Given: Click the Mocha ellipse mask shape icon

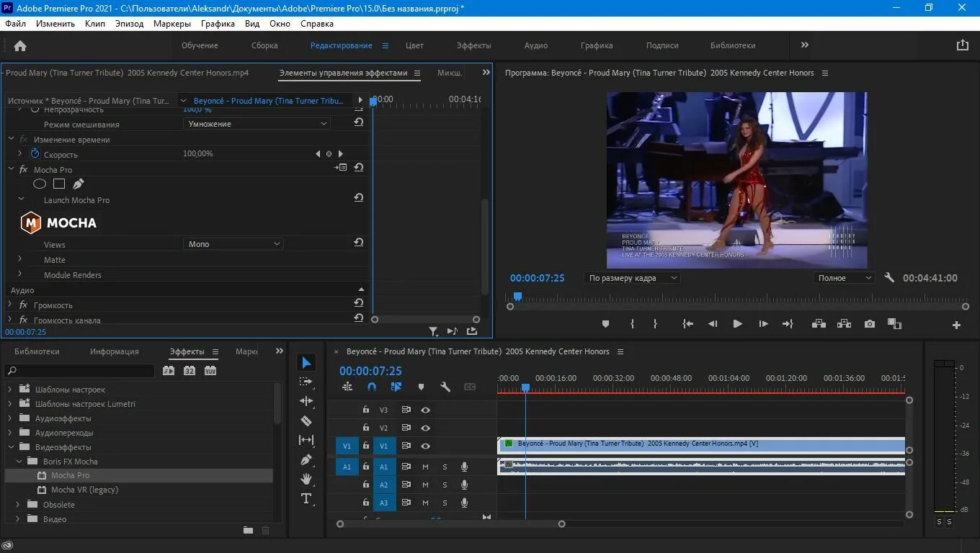Looking at the screenshot, I should point(40,184).
